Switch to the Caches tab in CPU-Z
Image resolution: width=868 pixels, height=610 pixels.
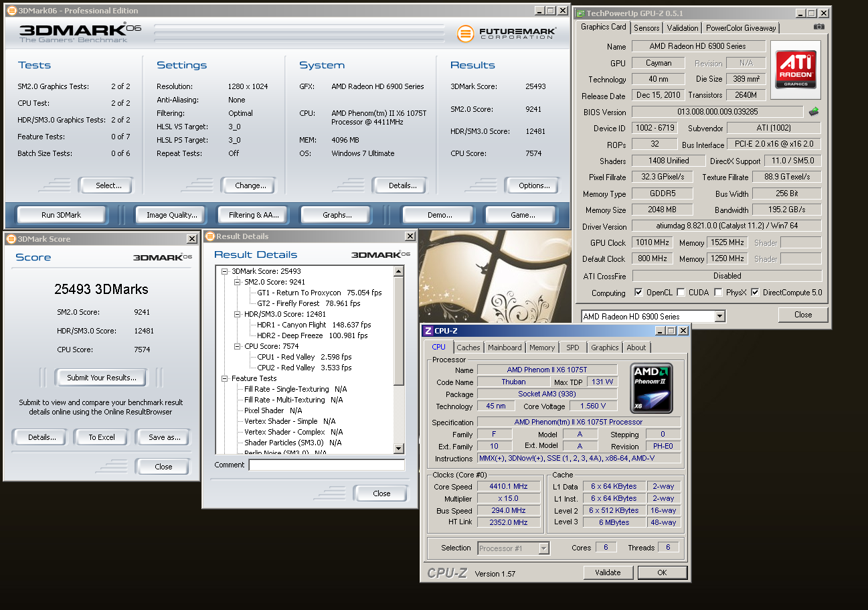click(x=468, y=348)
